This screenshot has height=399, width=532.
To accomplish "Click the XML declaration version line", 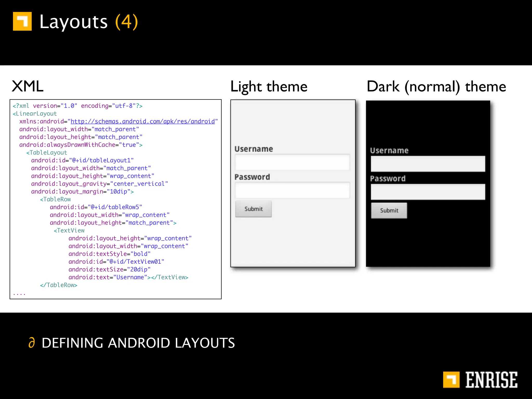I will tap(77, 106).
